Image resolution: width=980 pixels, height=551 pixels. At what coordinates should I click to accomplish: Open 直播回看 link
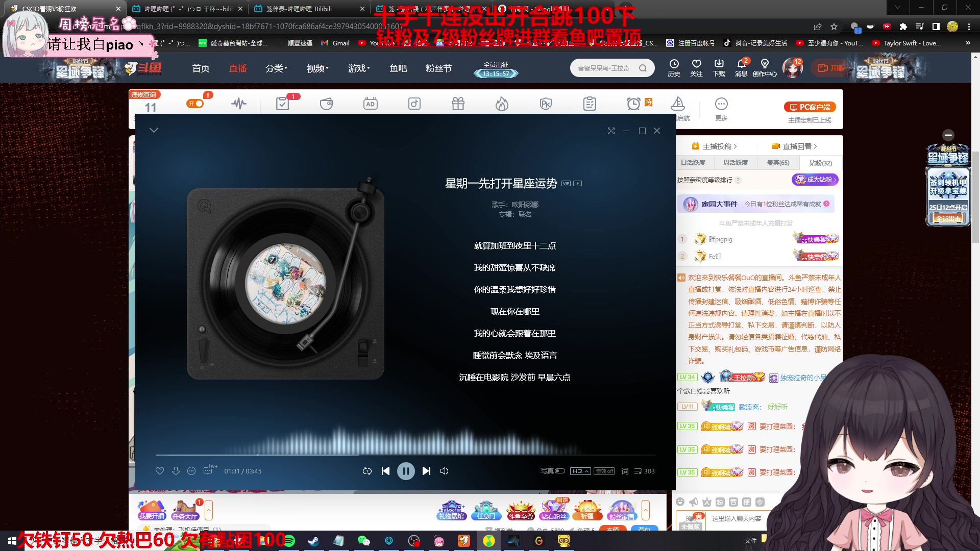tap(794, 146)
